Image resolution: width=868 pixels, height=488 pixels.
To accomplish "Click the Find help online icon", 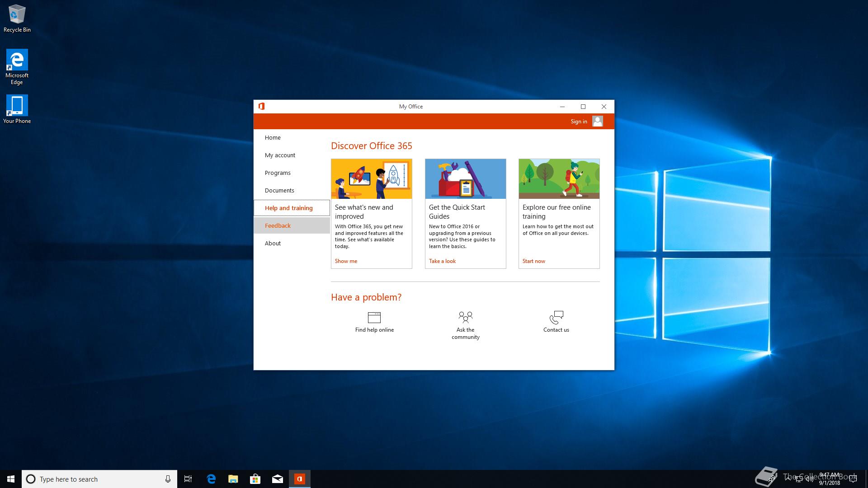I will (x=374, y=317).
